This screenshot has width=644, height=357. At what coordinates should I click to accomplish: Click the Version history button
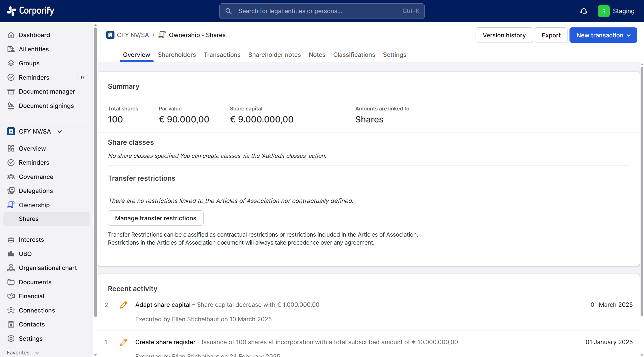(x=504, y=35)
